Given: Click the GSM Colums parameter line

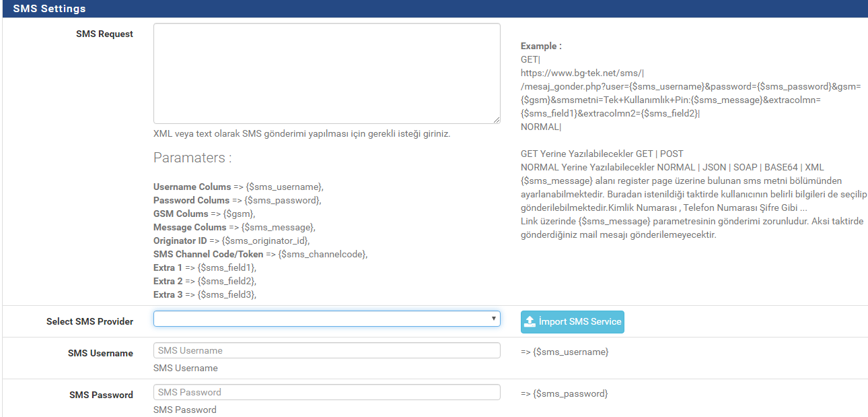Looking at the screenshot, I should tap(205, 214).
